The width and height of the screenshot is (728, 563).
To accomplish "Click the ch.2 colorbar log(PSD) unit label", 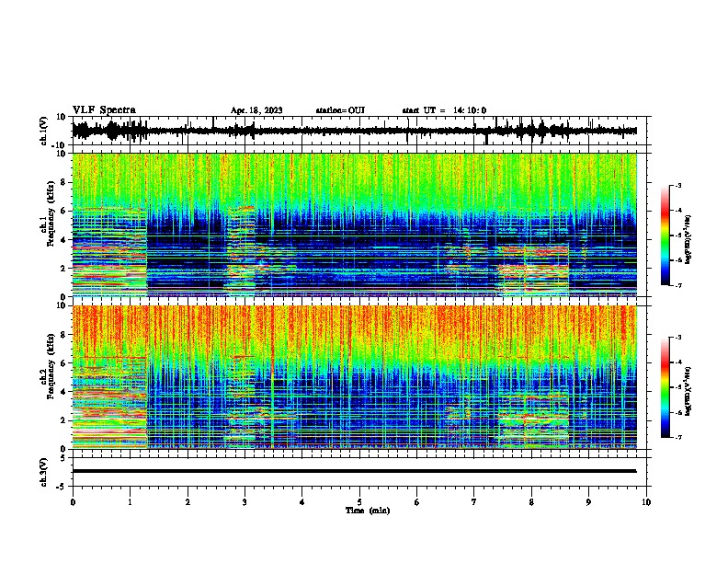I will pyautogui.click(x=688, y=391).
